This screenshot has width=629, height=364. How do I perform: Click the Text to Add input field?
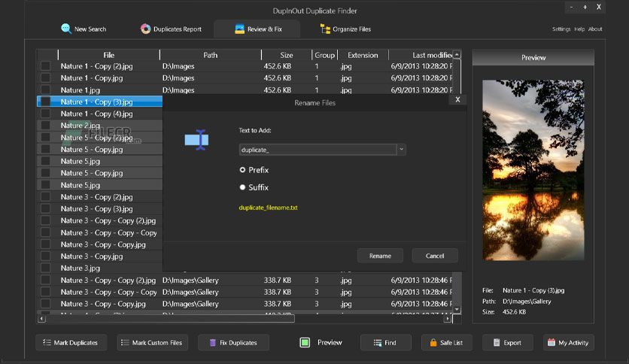pyautogui.click(x=318, y=150)
